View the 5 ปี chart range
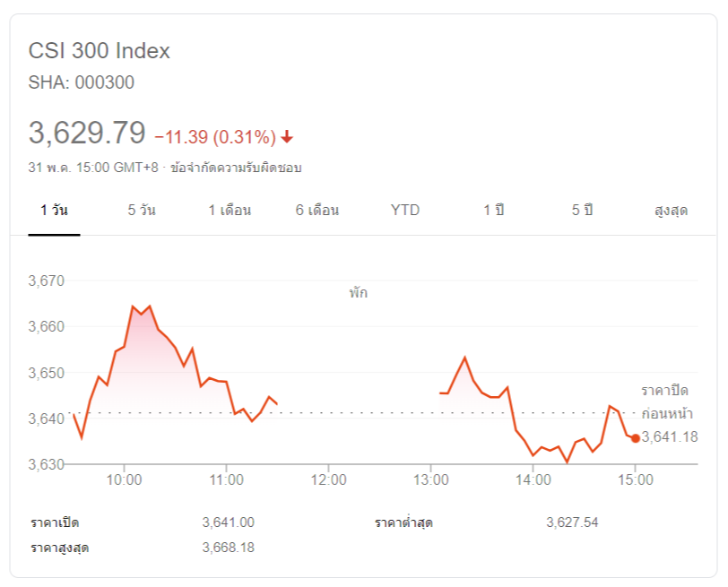Viewport: 728px width, 587px height. coord(582,211)
